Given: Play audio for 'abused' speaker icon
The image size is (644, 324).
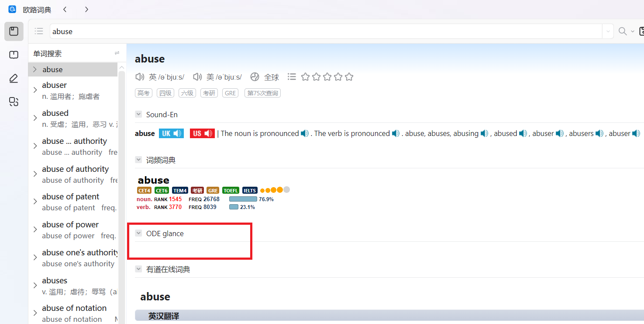Looking at the screenshot, I should click(523, 134).
